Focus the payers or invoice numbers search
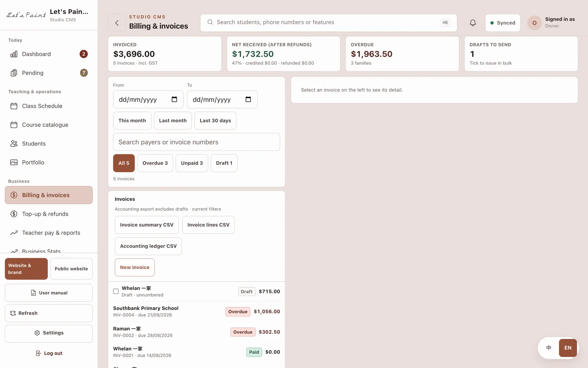Image resolution: width=588 pixels, height=368 pixels. [197, 142]
